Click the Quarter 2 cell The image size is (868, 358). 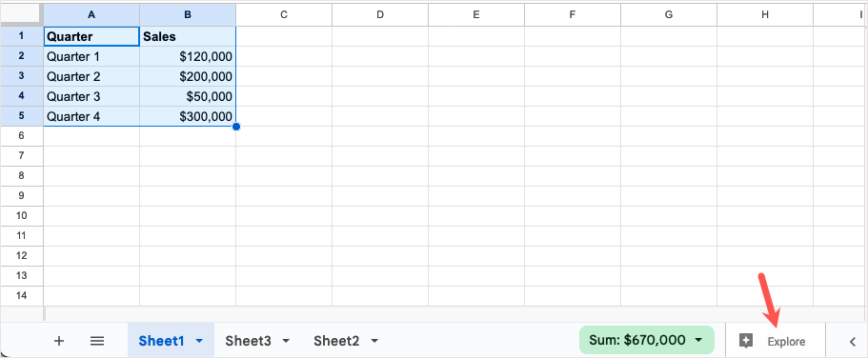click(x=91, y=76)
